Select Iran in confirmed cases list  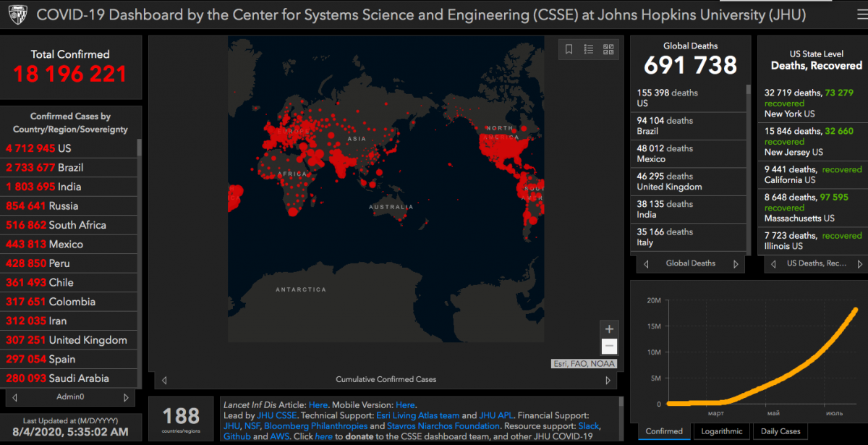click(x=70, y=321)
